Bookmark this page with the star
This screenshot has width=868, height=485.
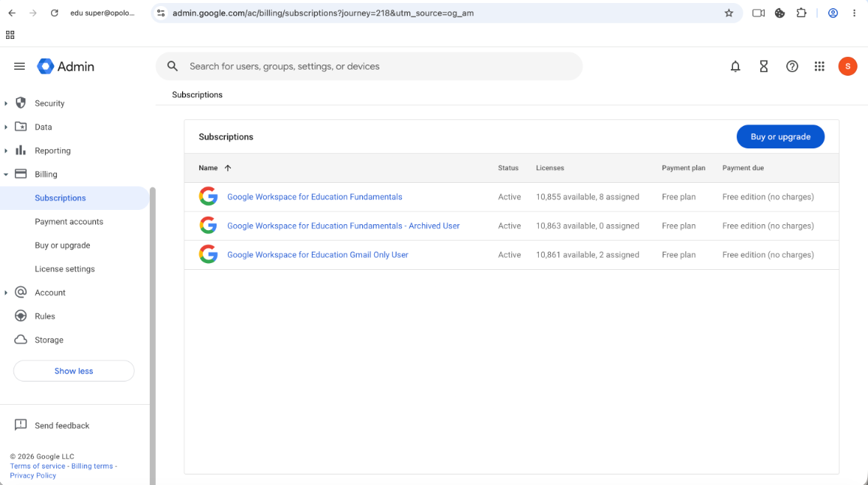(x=729, y=13)
